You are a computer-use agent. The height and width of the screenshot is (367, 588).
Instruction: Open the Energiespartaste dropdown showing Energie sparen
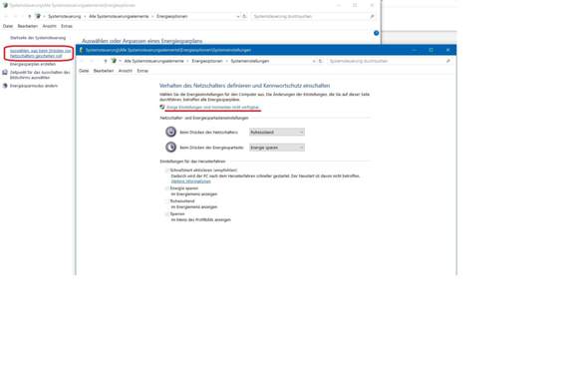pyautogui.click(x=277, y=148)
